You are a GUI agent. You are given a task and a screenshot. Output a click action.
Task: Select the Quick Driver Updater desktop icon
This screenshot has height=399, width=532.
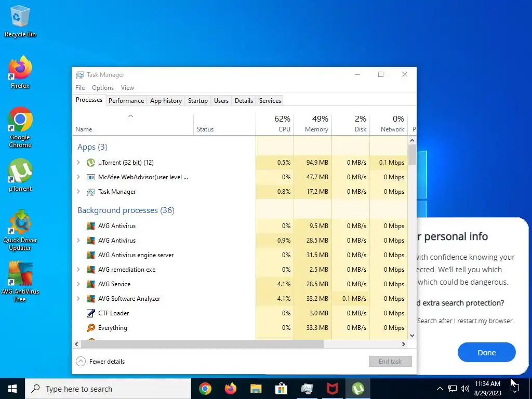(20, 230)
